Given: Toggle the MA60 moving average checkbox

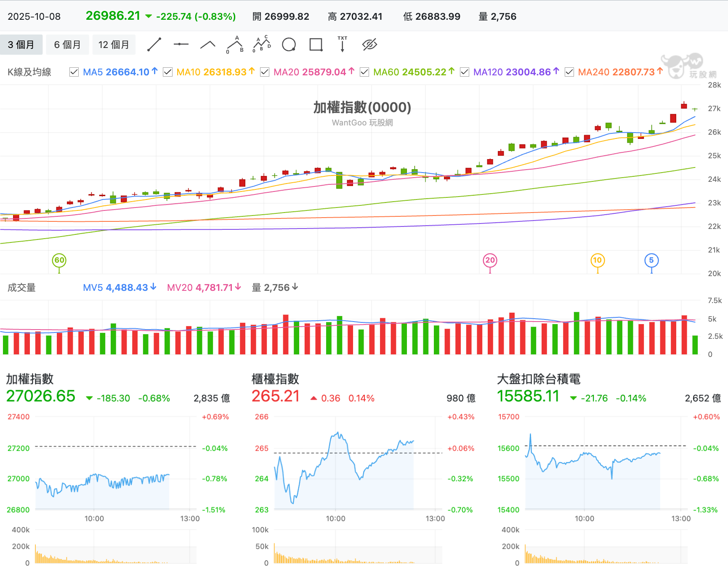Looking at the screenshot, I should pyautogui.click(x=364, y=72).
